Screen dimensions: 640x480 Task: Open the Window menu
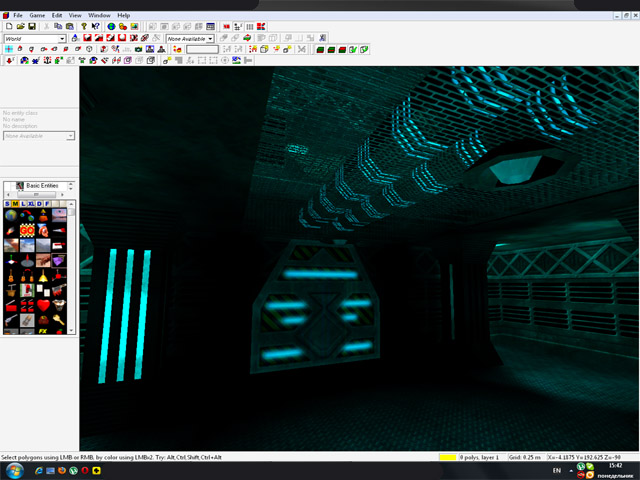pos(100,16)
